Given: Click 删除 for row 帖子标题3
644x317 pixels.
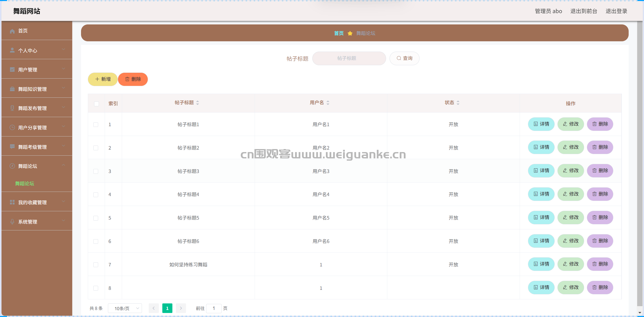Looking at the screenshot, I should (x=600, y=170).
